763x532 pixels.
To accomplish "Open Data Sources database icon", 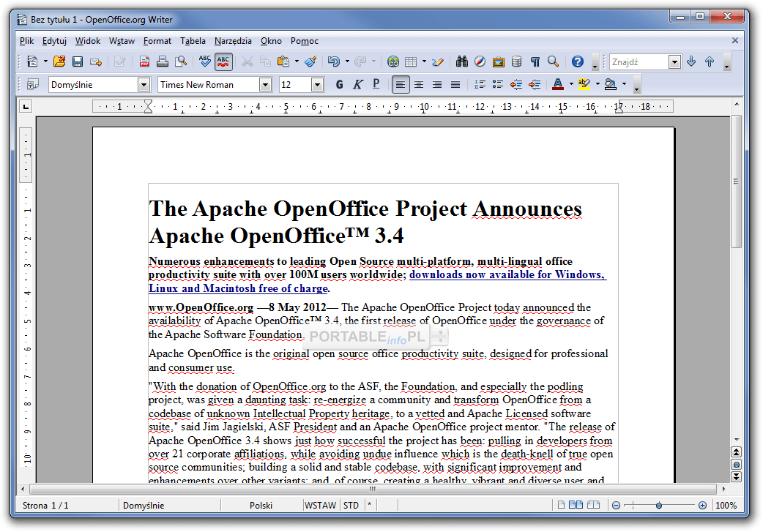I will (517, 61).
